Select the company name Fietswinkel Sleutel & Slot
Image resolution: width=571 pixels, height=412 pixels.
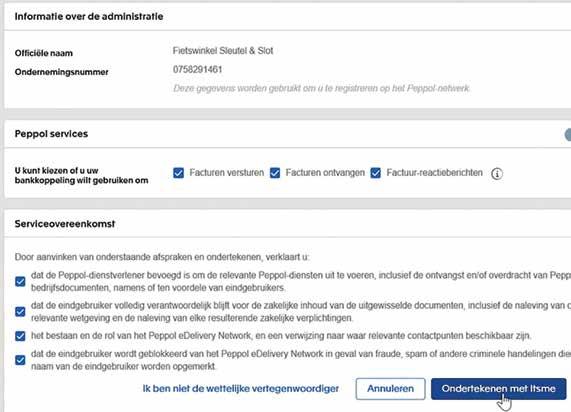click(x=223, y=51)
